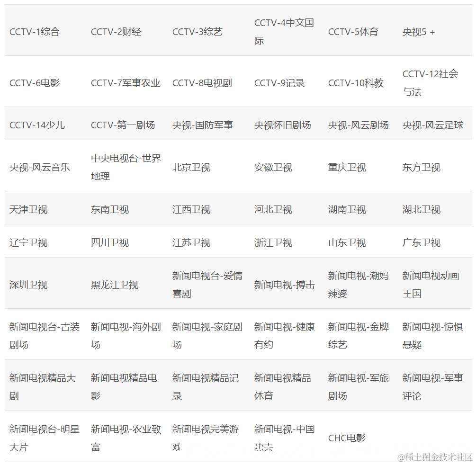Screen dimensions: 476x465
Task: Click the CCTV-1综合 cell
Action: pyautogui.click(x=34, y=32)
